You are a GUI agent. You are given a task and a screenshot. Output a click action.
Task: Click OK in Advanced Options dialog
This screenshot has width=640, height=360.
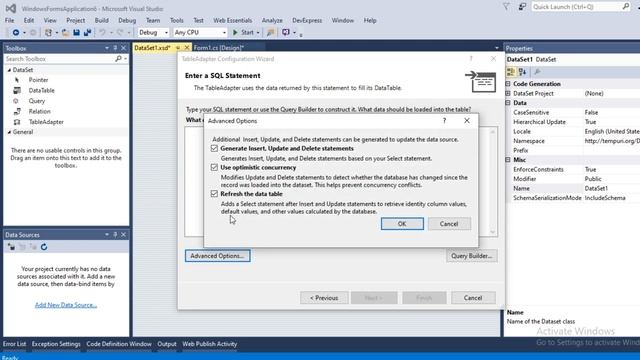pyautogui.click(x=402, y=224)
